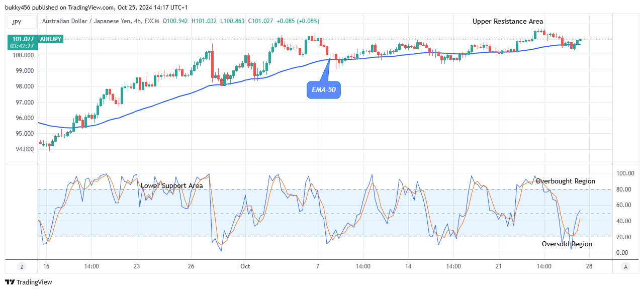Click the 98.000 price axis label

tap(25, 86)
